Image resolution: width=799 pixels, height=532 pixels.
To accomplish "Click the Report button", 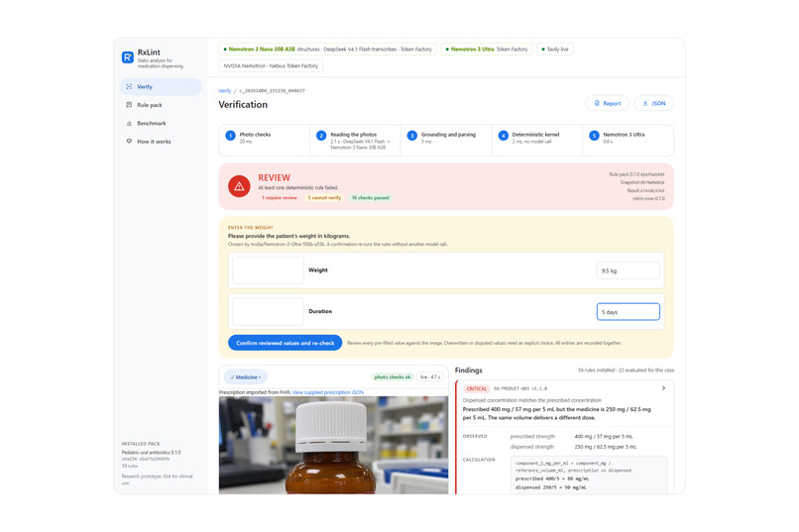I will [x=607, y=103].
